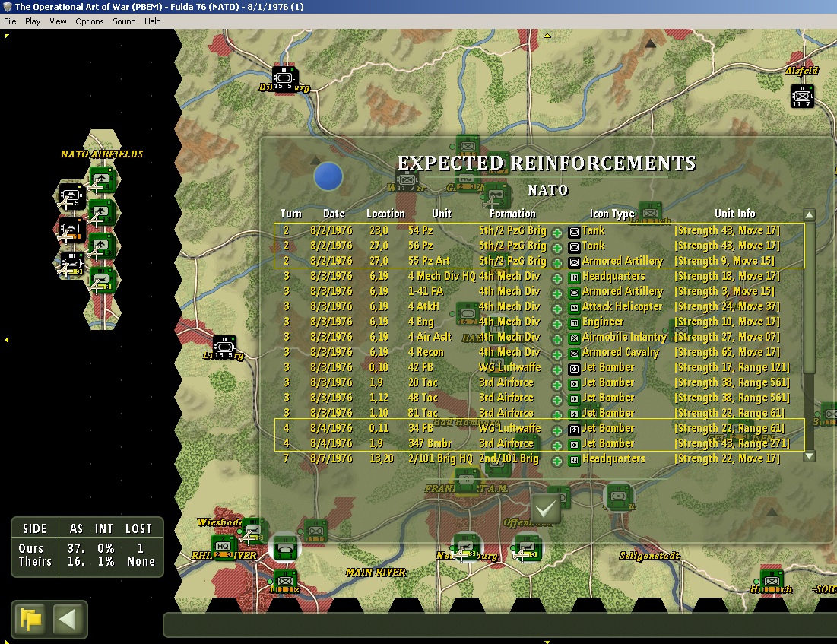Click green plus icon for 48 Tac row
This screenshot has height=644, width=837.
coord(556,400)
